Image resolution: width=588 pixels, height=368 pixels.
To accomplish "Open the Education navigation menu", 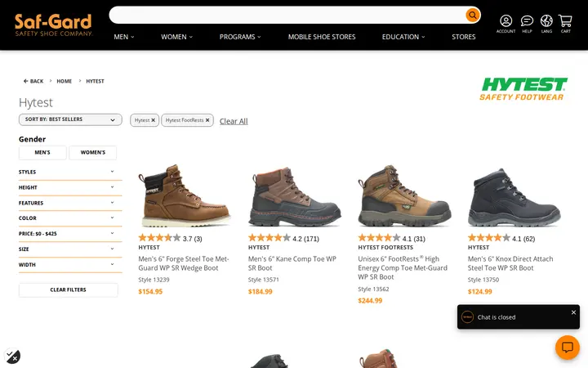I will [403, 37].
